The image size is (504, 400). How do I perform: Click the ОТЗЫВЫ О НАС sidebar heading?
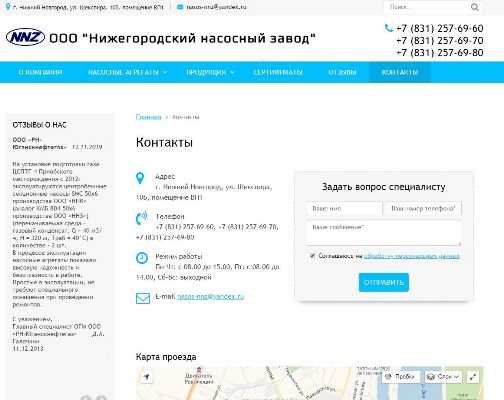39,125
